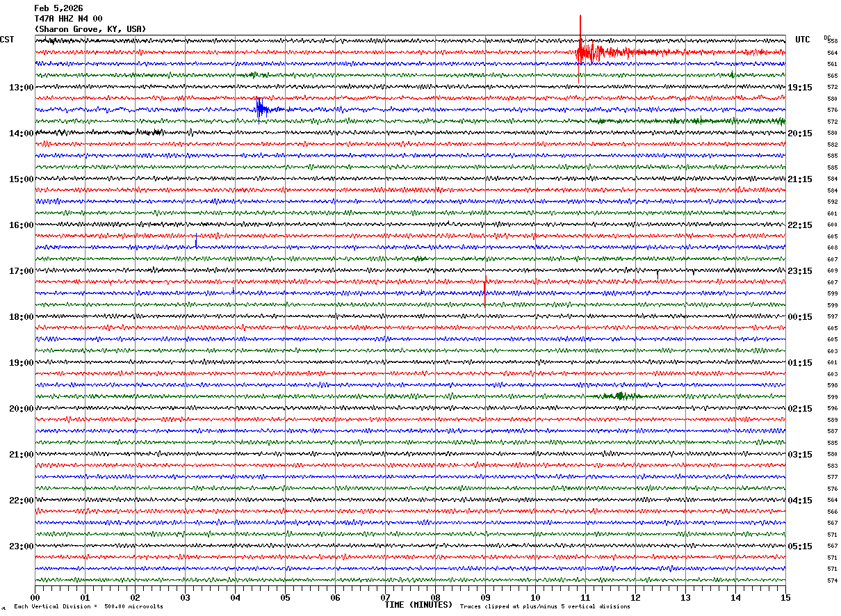Click the 'TIME (MINUTES)' axis title
The image size is (841, 616).
coord(418,605)
